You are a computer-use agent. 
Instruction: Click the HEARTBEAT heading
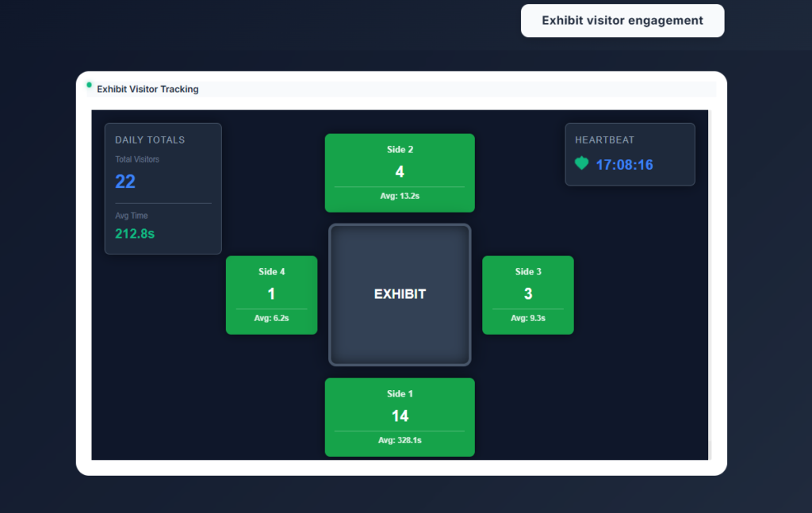click(604, 140)
